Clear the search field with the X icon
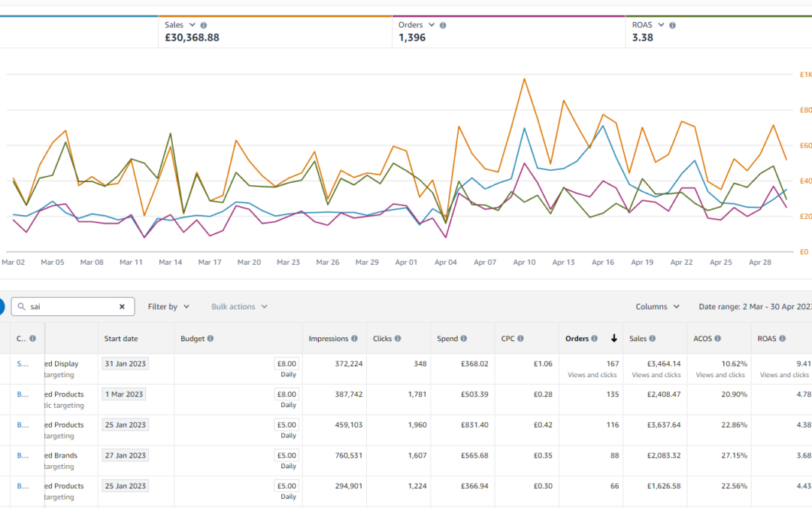Image resolution: width=812 pixels, height=508 pixels. 122,307
